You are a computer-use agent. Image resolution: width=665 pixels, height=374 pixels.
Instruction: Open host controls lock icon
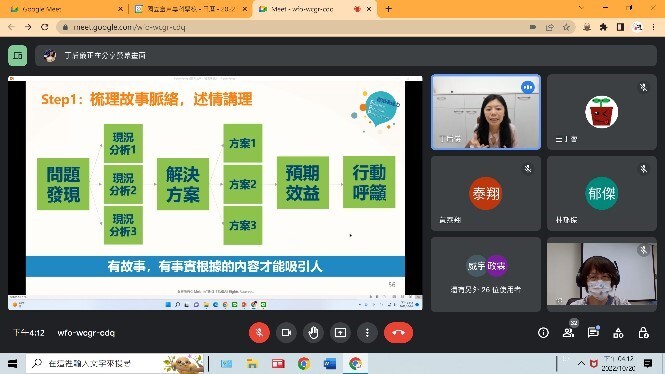[643, 333]
